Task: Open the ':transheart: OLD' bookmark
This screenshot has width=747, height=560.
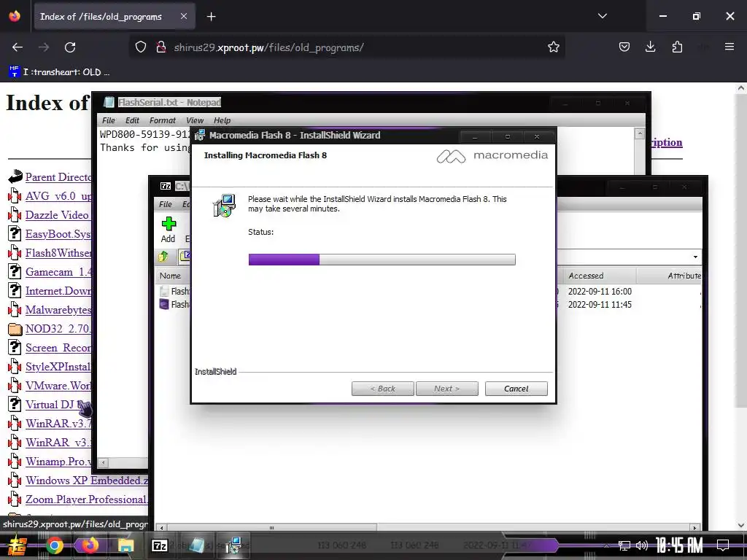Action: [x=59, y=72]
